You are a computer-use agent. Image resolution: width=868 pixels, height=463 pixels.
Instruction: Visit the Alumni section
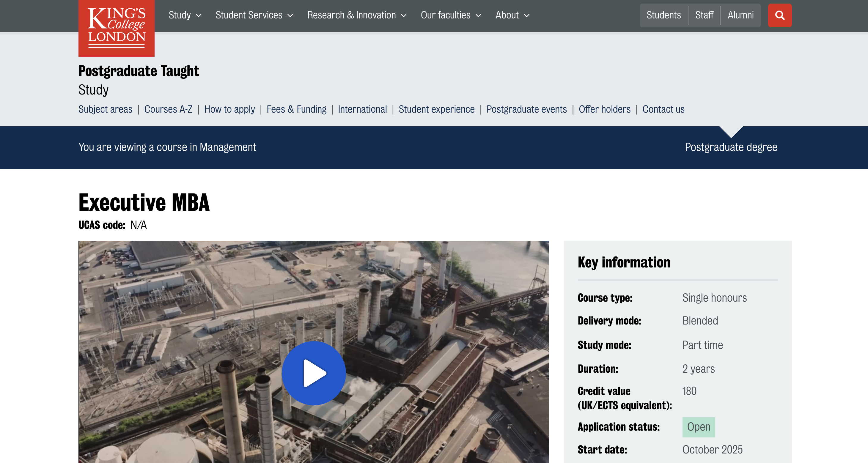pos(740,15)
